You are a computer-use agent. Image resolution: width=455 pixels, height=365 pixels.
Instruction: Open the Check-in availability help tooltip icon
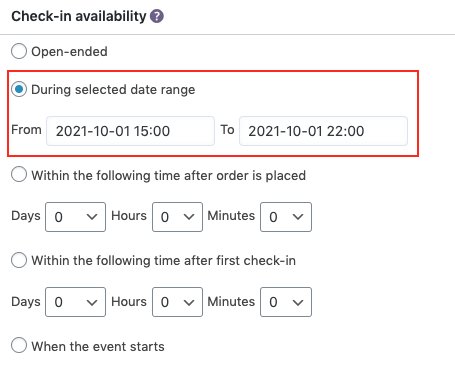coord(157,16)
